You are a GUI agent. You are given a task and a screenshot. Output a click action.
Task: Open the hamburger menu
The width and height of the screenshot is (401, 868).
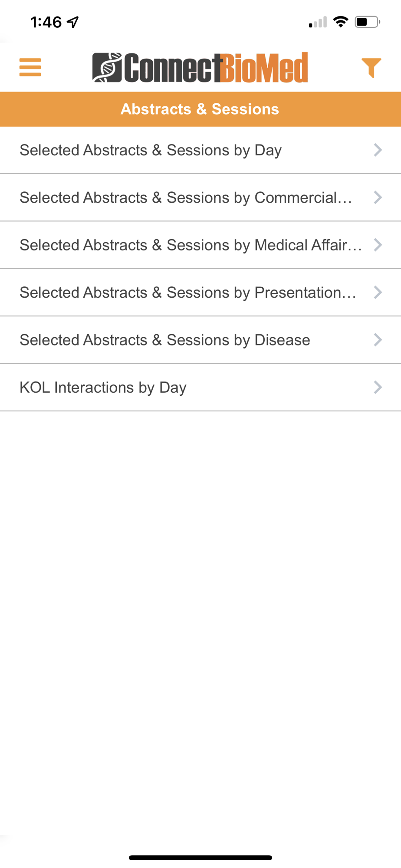pos(30,67)
